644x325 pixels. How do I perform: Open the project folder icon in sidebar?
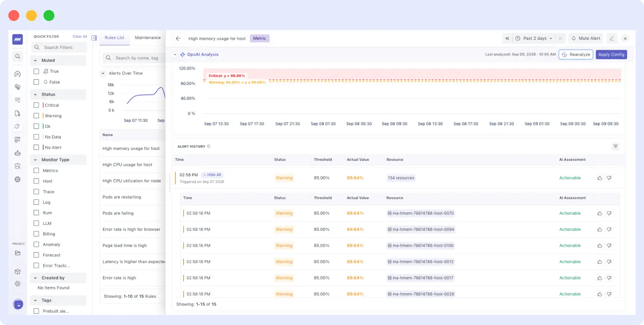[18, 253]
